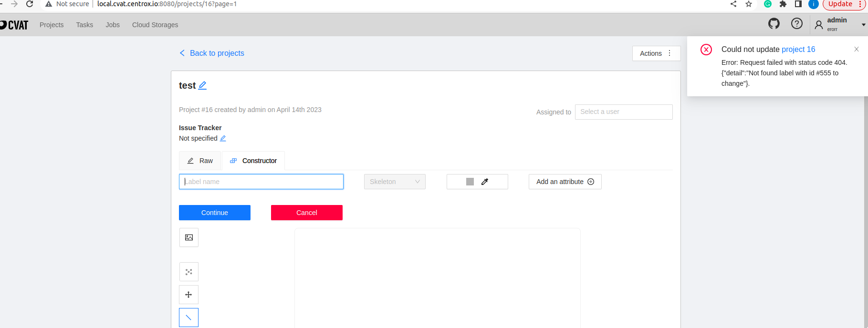868x328 pixels.
Task: Edit the Issue Tracker via pencil icon
Action: pyautogui.click(x=223, y=138)
